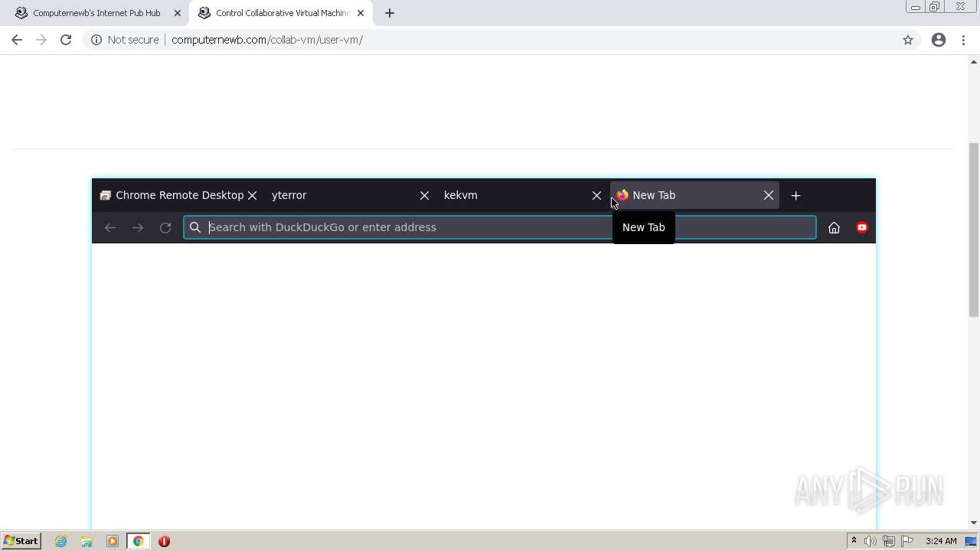
Task: Close kekvm tab in VM browser
Action: click(x=596, y=195)
